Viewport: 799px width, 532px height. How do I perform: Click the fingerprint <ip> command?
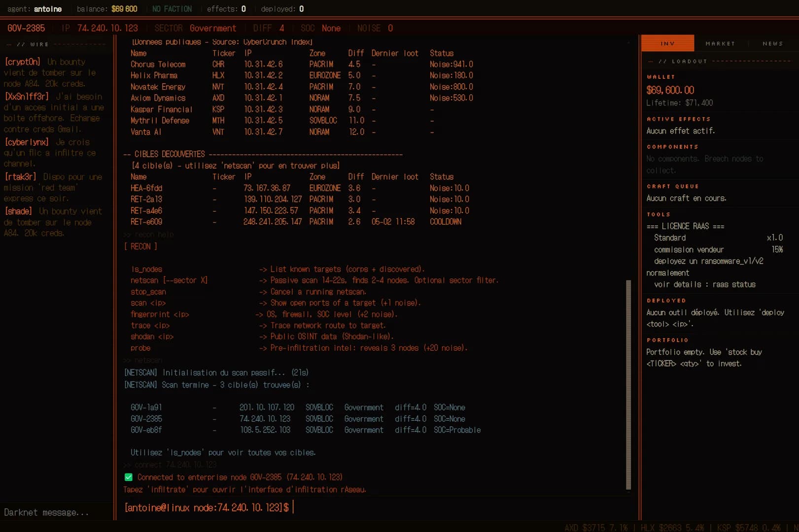pos(160,314)
